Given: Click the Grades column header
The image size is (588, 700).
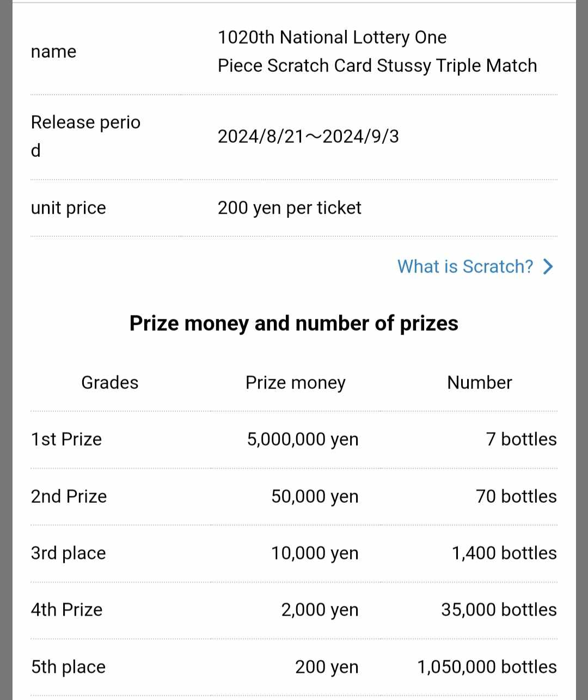Looking at the screenshot, I should click(109, 382).
